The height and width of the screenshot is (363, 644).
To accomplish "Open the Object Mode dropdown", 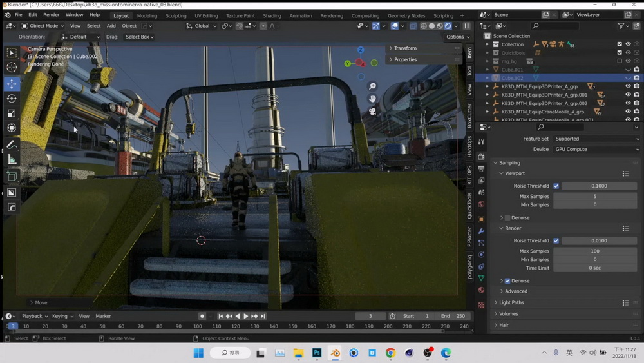I will 43,26.
